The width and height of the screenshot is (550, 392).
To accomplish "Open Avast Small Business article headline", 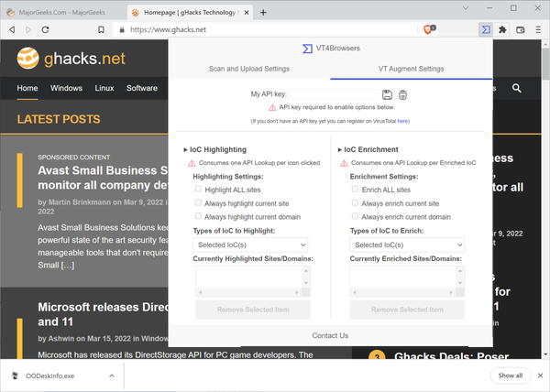I will (x=103, y=178).
